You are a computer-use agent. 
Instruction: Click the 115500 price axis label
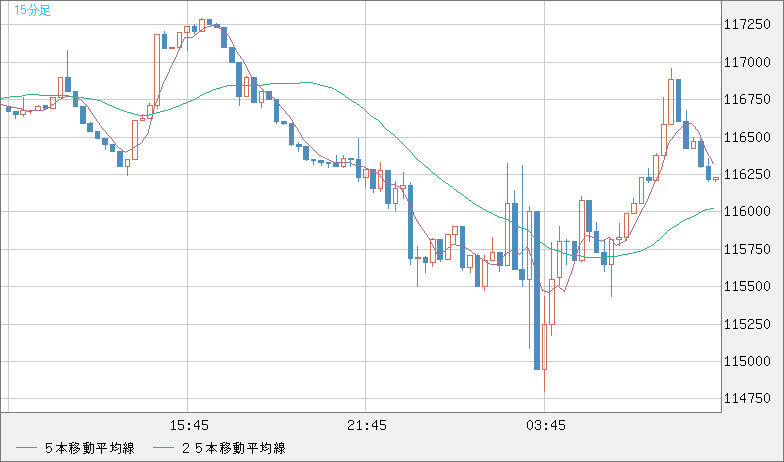747,286
